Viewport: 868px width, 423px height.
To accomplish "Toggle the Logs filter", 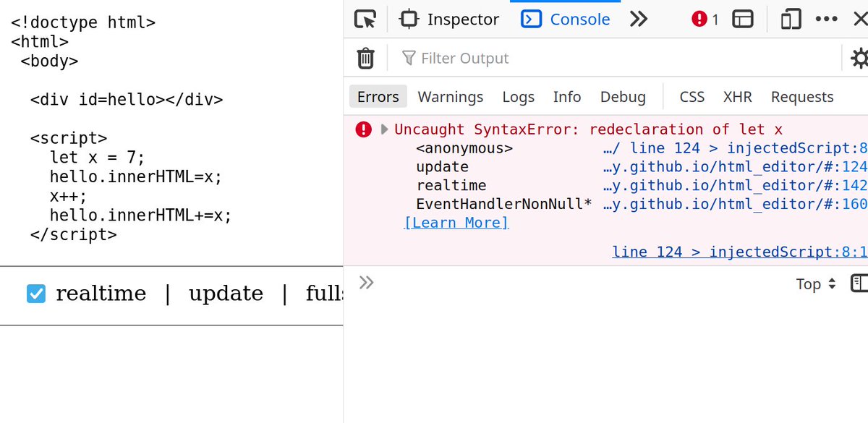I will (x=519, y=97).
